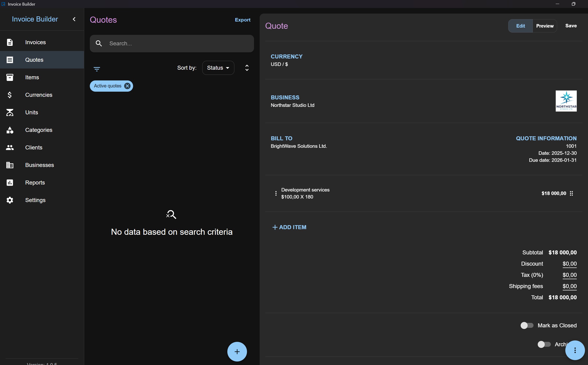This screenshot has width=588, height=365.
Task: Collapse sidebar with the chevron arrow
Action: click(x=74, y=19)
